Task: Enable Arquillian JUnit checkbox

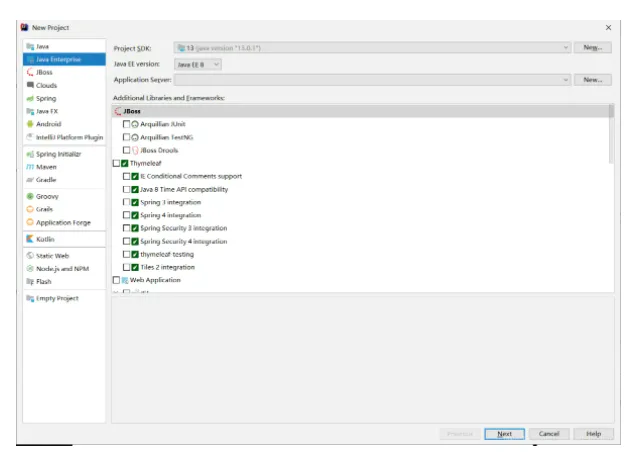Action: click(x=127, y=124)
